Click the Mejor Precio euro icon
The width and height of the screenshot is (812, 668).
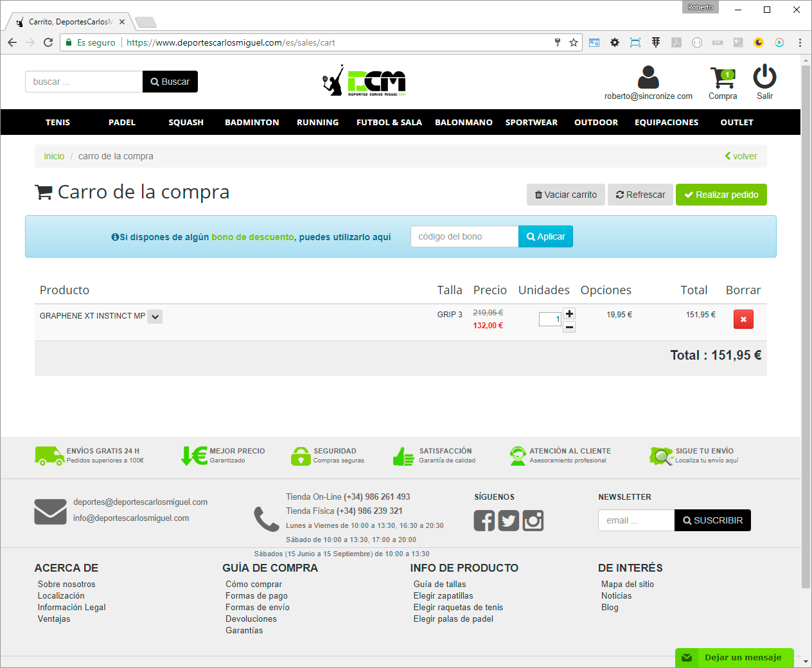coord(194,455)
